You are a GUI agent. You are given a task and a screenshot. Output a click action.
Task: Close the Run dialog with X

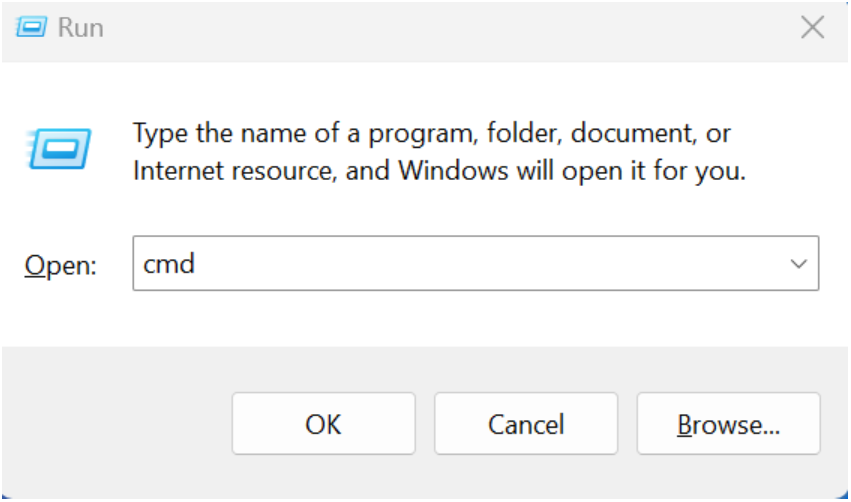tap(812, 27)
